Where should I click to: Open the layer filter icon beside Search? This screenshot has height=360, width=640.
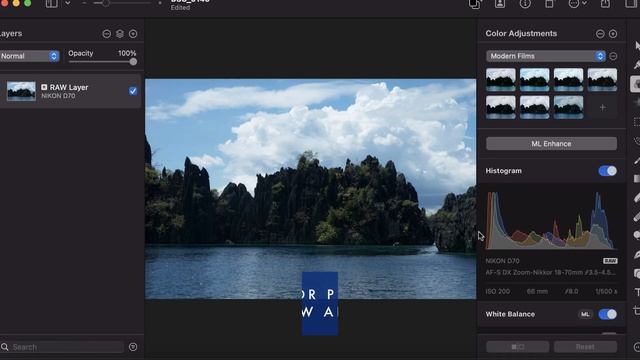[133, 347]
